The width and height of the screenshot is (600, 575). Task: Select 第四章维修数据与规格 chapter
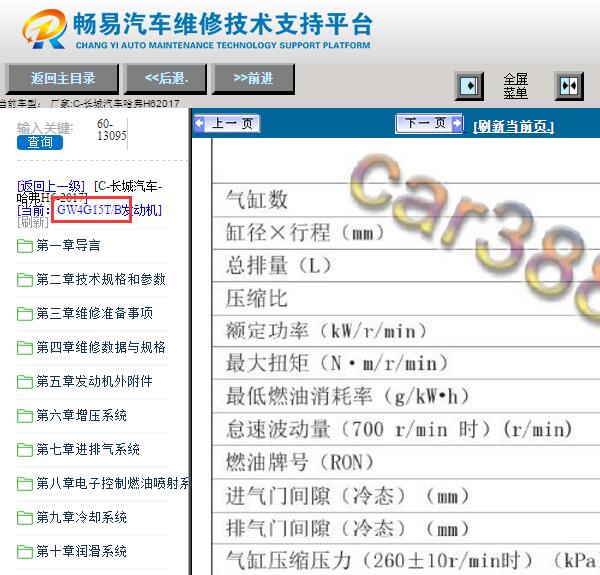click(101, 347)
